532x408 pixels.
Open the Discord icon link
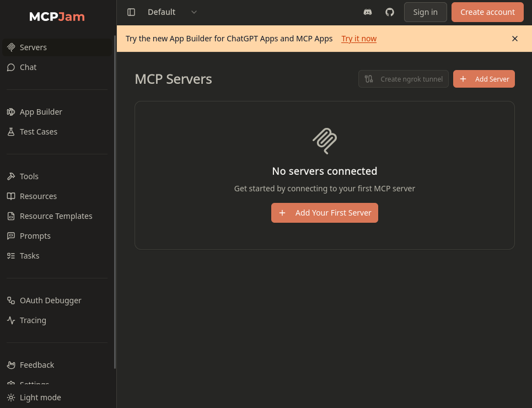tap(368, 12)
